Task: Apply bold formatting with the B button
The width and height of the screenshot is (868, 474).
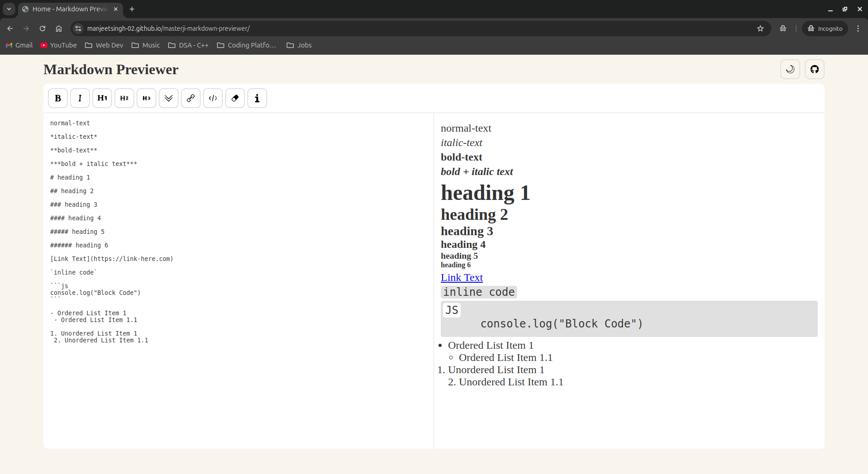Action: pos(58,98)
